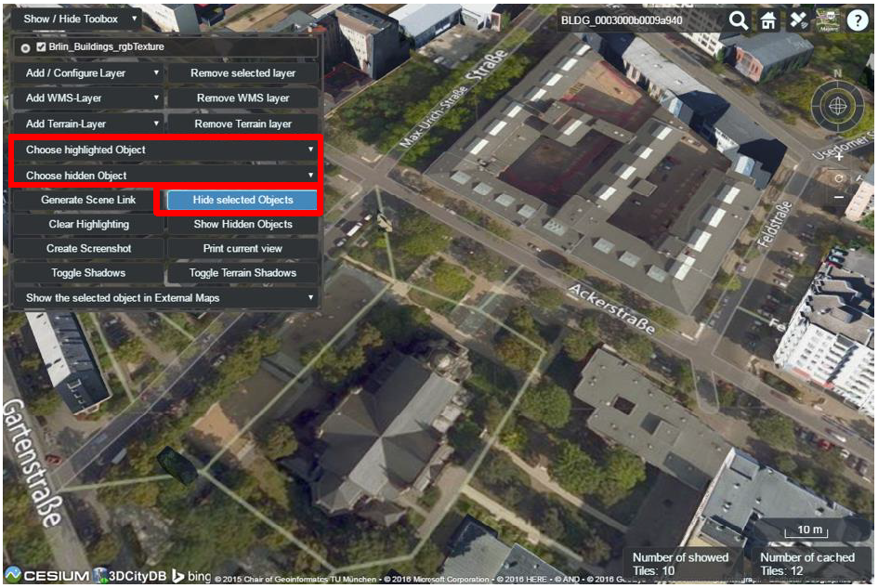The image size is (878, 588).
Task: Click Print current view button
Action: [243, 249]
